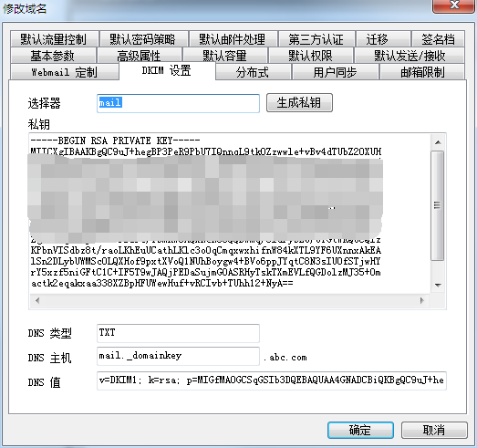Viewport: 477px width, 448px height.
Task: Click the private key scroll down arrow
Action: pyautogui.click(x=438, y=286)
